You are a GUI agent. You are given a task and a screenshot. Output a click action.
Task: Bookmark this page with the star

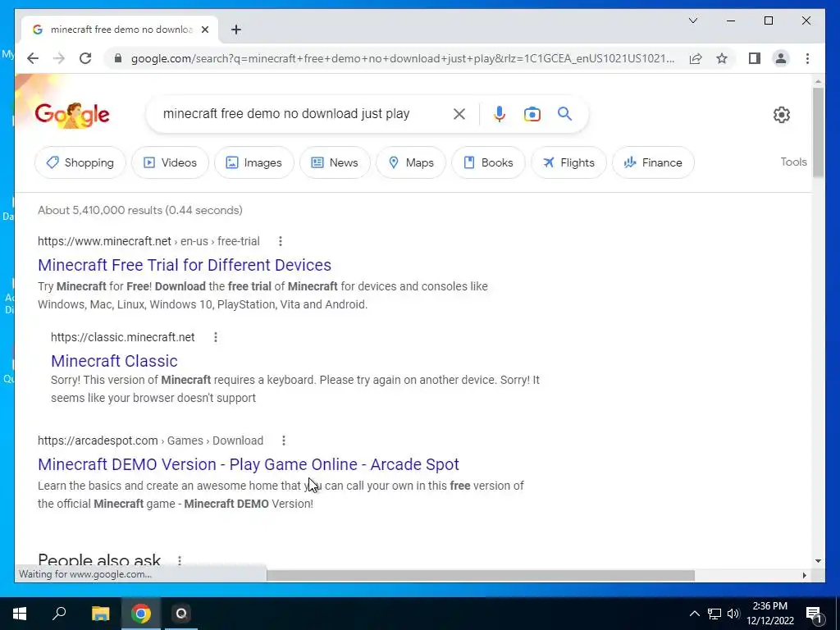click(722, 58)
